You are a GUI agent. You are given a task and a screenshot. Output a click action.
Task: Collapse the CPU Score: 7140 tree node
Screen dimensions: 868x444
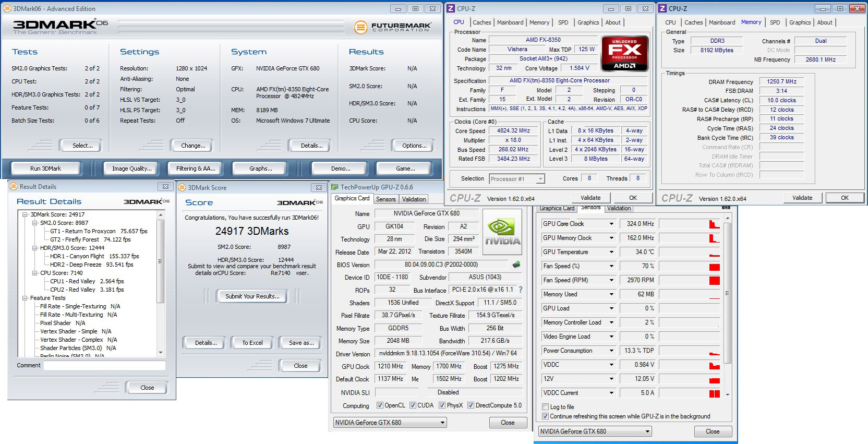tap(35, 273)
